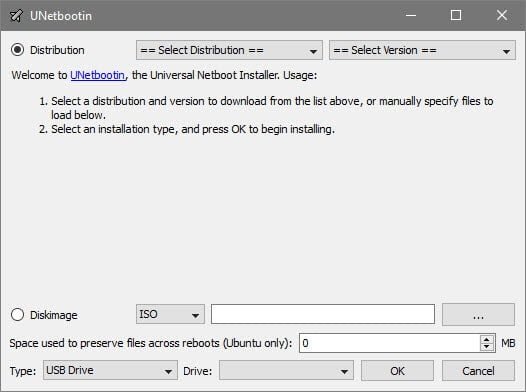Select the Distribution radio button
Viewport: 526px width, 392px height.
[17, 50]
